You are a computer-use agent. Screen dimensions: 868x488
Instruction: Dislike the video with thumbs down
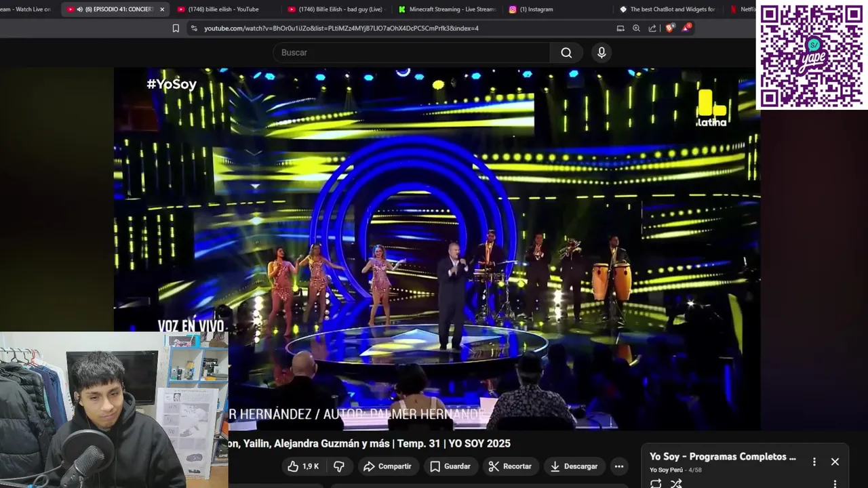(x=339, y=466)
